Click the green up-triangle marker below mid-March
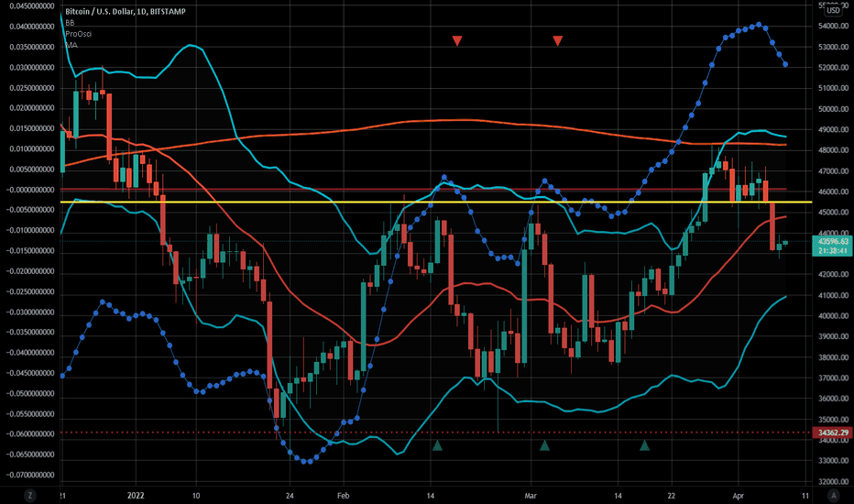Image resolution: width=854 pixels, height=504 pixels. [x=644, y=445]
